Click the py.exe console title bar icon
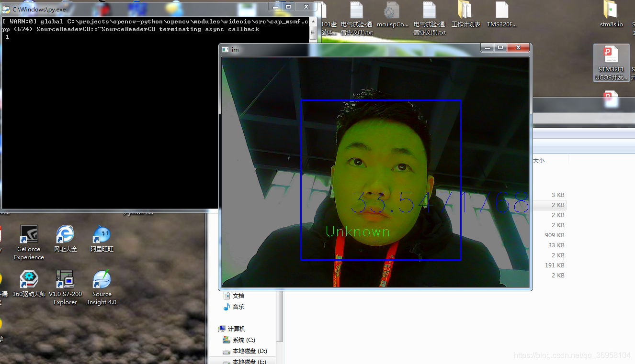 pyautogui.click(x=6, y=9)
